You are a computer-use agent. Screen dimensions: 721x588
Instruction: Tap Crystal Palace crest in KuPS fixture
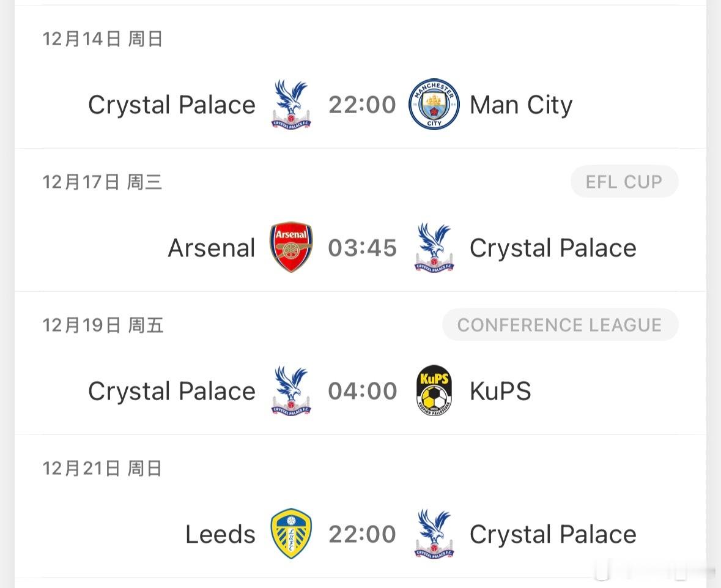(x=291, y=390)
